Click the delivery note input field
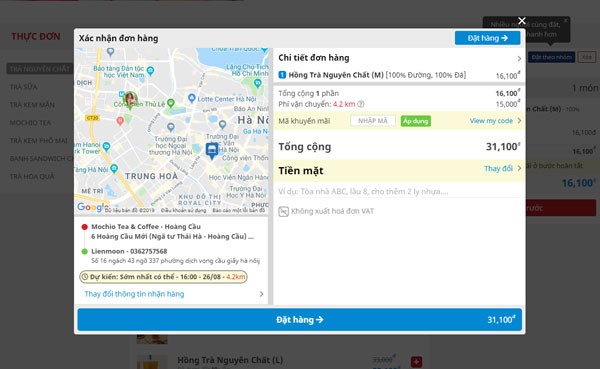This screenshot has height=369, width=600. click(x=398, y=191)
